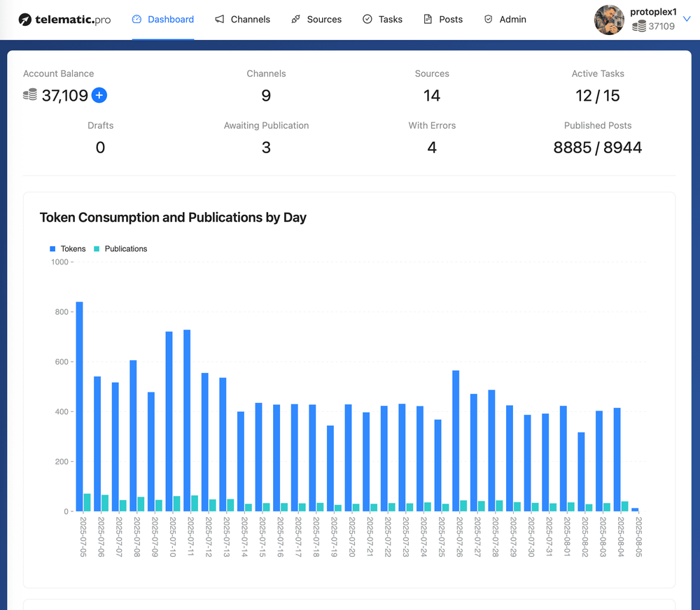The width and height of the screenshot is (700, 610).
Task: Navigate to the Sources page
Action: (316, 20)
